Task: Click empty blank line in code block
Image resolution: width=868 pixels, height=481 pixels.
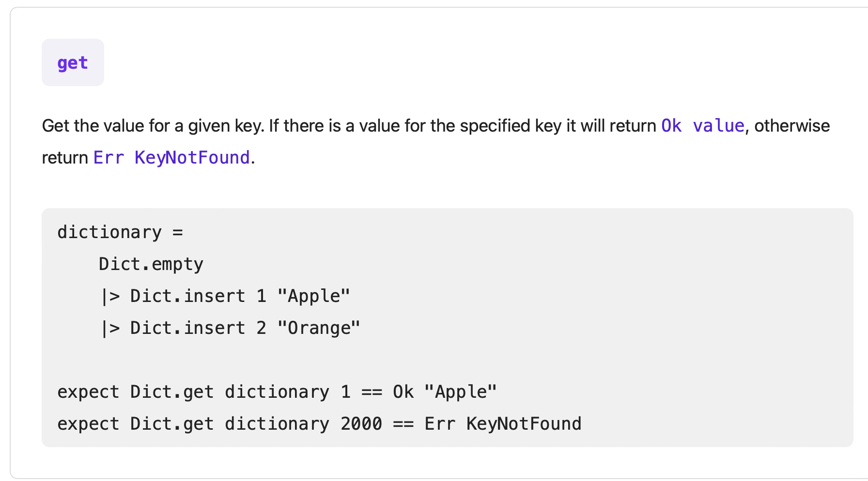Action: [x=447, y=361]
